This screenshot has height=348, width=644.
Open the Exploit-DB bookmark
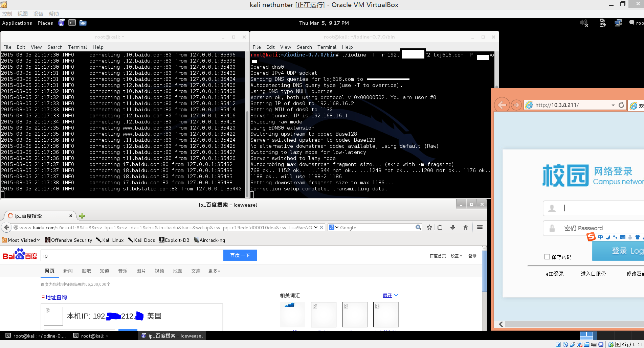pyautogui.click(x=174, y=240)
